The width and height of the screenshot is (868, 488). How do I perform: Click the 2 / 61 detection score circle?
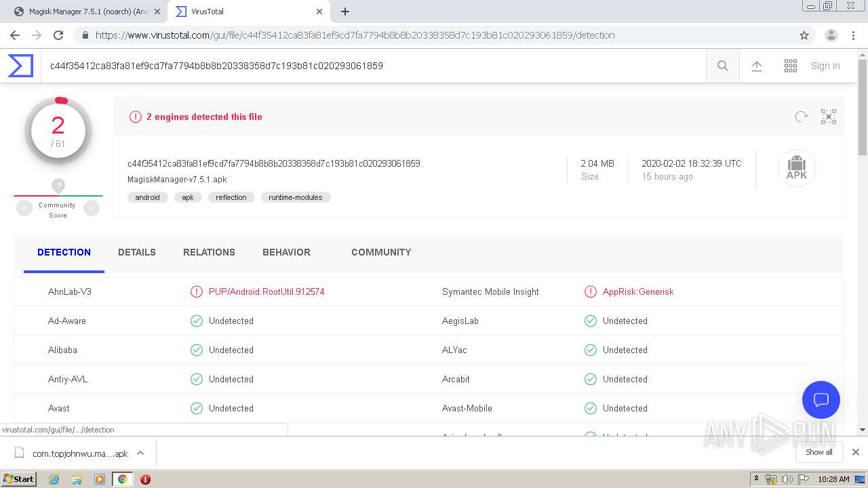point(58,131)
